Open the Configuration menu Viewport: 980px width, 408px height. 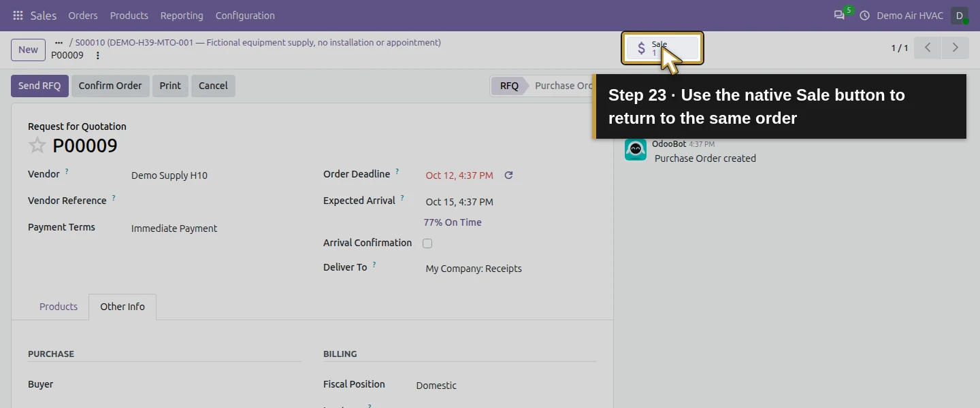245,15
